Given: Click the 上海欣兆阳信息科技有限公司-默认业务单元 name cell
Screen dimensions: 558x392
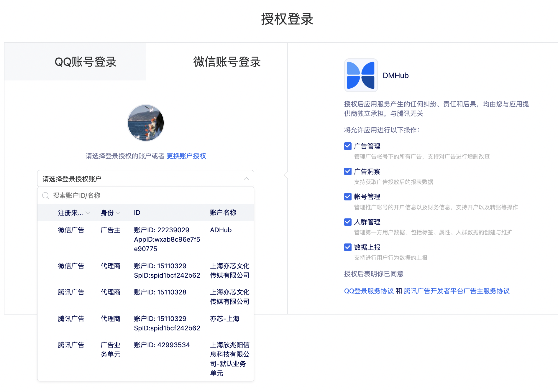Looking at the screenshot, I should (230, 359).
